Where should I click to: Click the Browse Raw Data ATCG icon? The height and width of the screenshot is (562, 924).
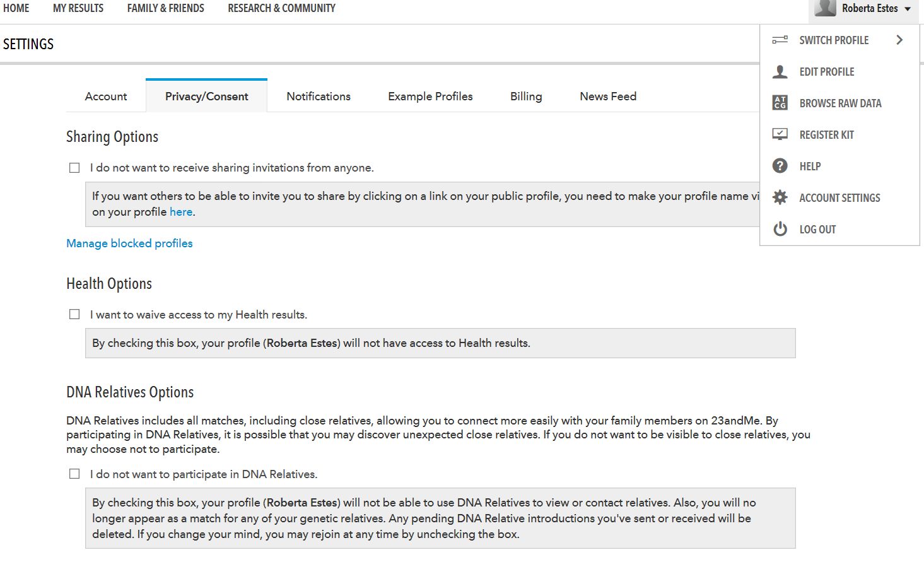coord(780,103)
